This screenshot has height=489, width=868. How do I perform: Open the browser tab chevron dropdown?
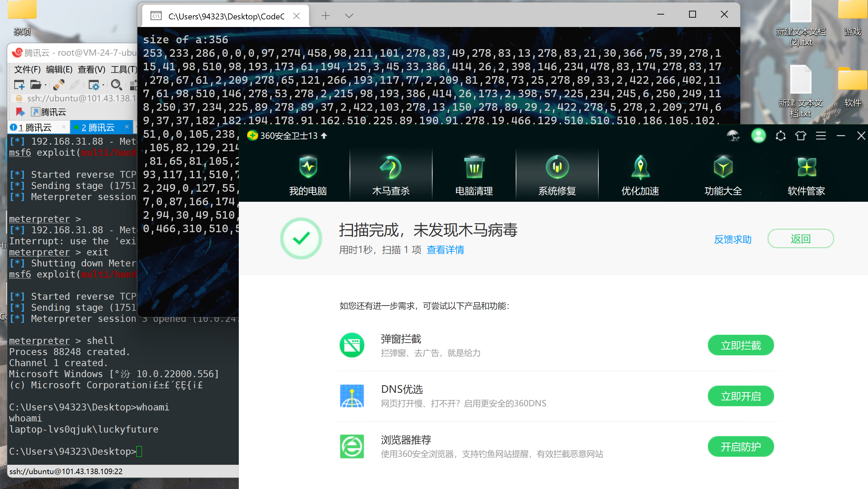pyautogui.click(x=349, y=16)
